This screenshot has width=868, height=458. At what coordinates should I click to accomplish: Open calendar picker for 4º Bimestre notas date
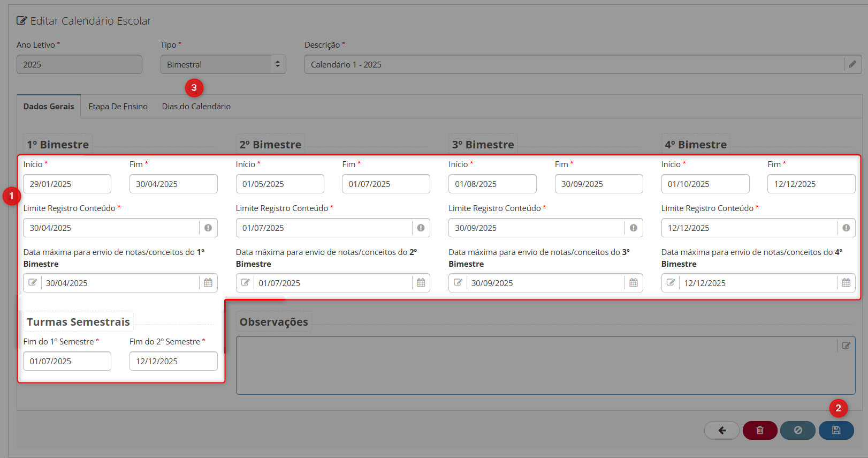846,283
